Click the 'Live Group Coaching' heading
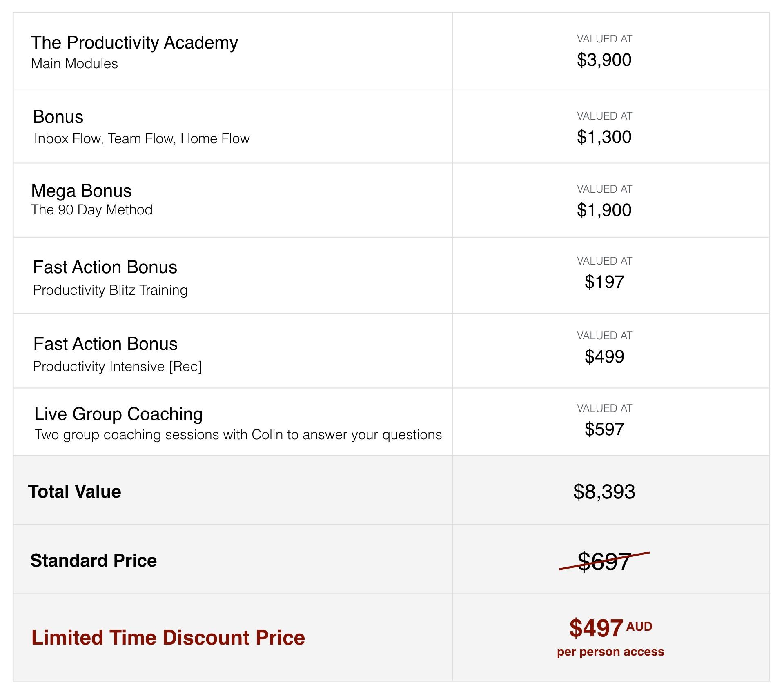The height and width of the screenshot is (694, 784). click(x=118, y=414)
